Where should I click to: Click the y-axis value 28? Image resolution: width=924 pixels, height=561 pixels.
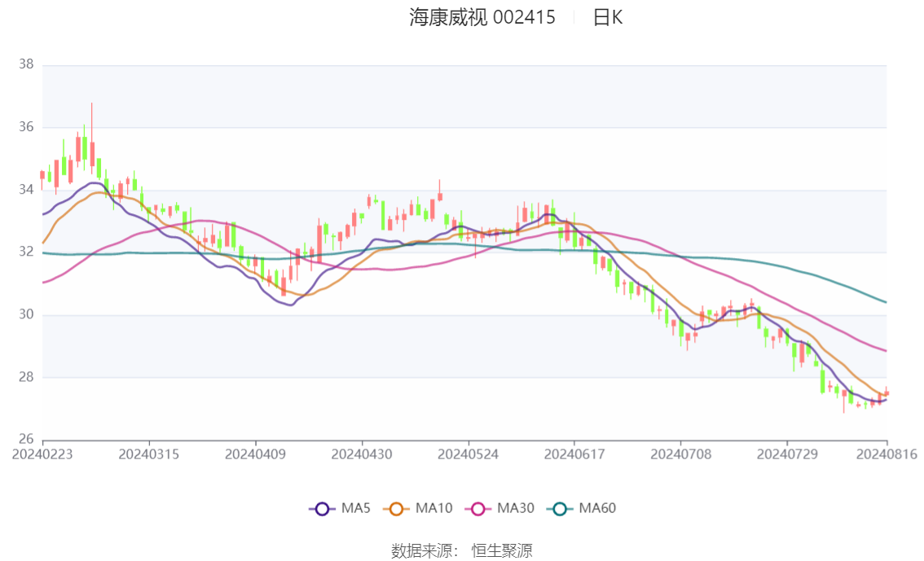[x=26, y=377]
